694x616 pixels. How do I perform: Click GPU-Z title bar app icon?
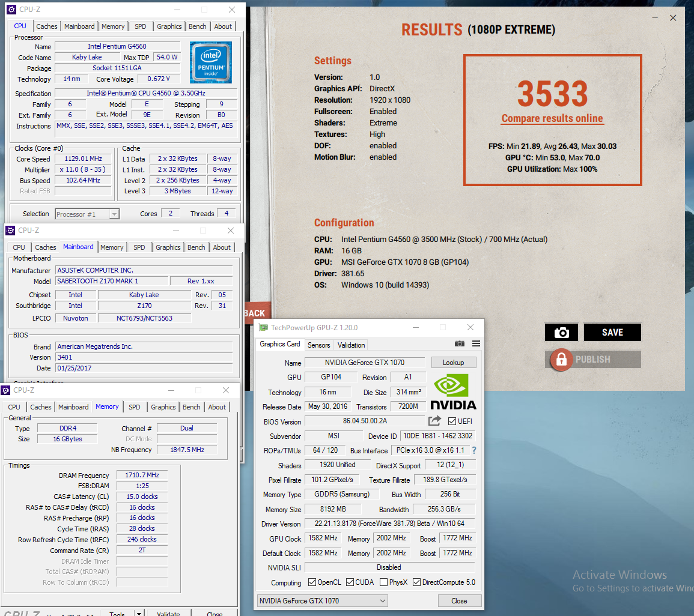pyautogui.click(x=264, y=328)
